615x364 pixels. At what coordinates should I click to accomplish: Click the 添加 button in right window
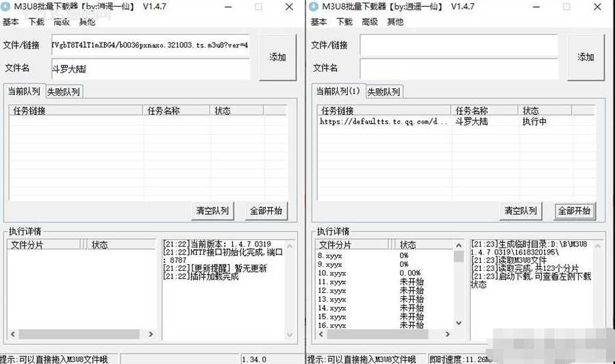586,57
